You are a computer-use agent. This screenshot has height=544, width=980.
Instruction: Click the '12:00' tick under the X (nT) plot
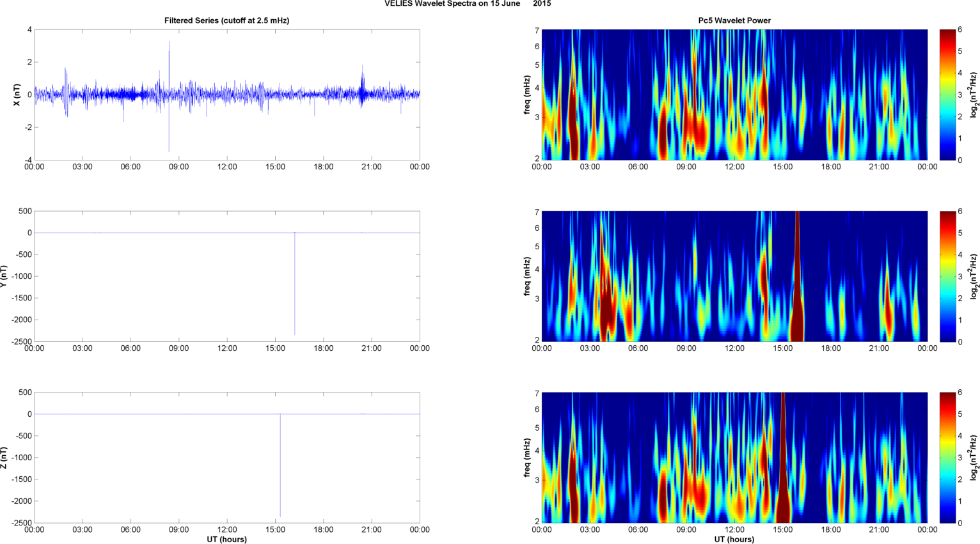point(227,167)
